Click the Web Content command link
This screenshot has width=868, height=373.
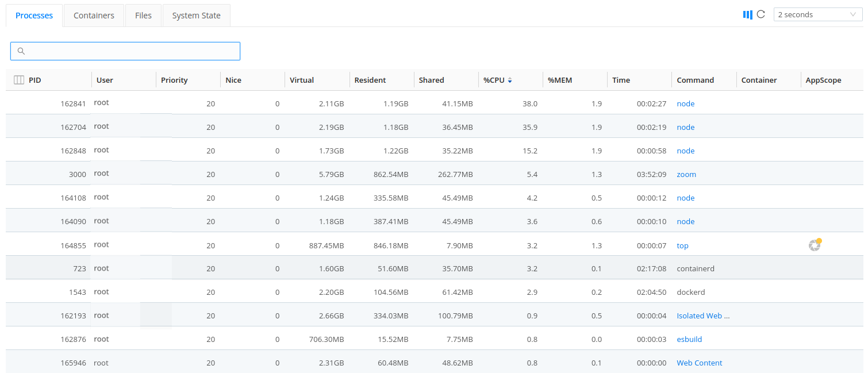click(700, 363)
